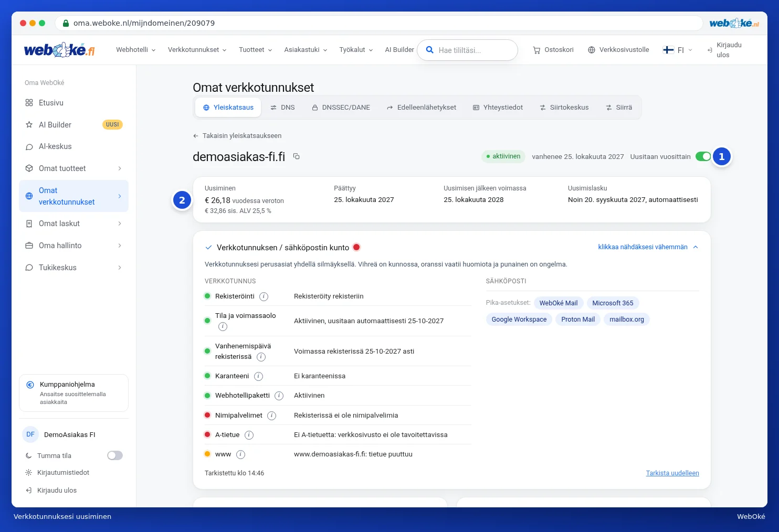Expand Omat tuotteet in the sidebar
This screenshot has width=779, height=532.
click(73, 168)
